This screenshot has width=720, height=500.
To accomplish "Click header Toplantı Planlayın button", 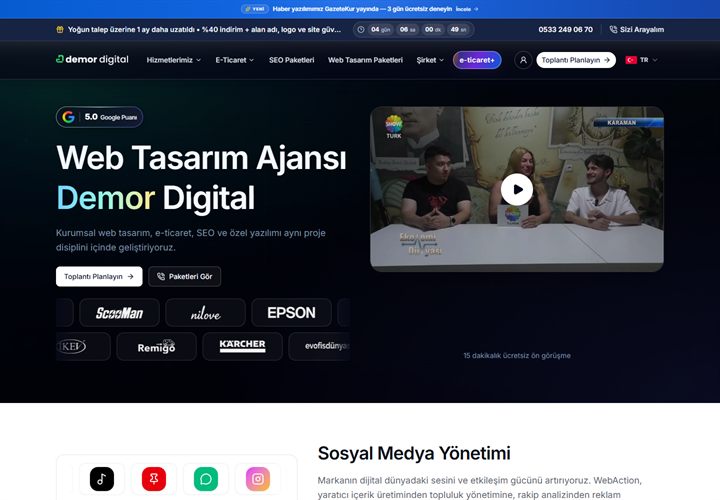I will click(576, 60).
